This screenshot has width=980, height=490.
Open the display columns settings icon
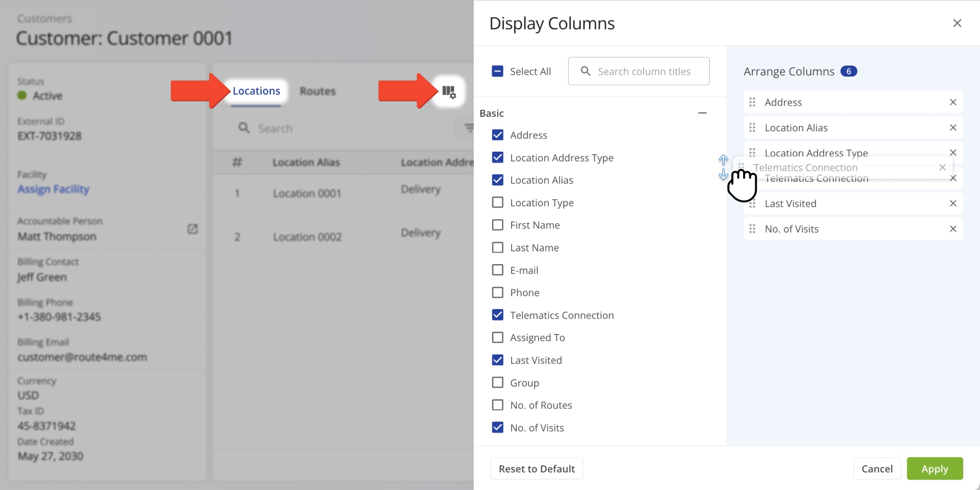tap(449, 91)
